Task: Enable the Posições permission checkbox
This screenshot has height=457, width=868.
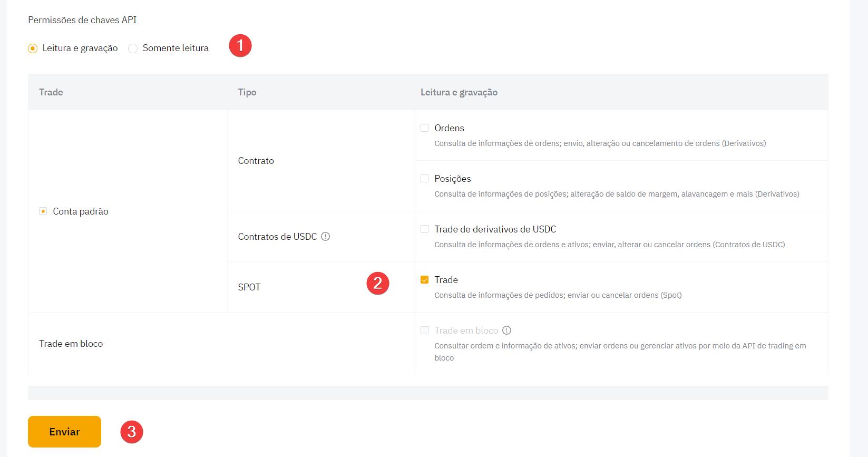Action: pyautogui.click(x=424, y=179)
